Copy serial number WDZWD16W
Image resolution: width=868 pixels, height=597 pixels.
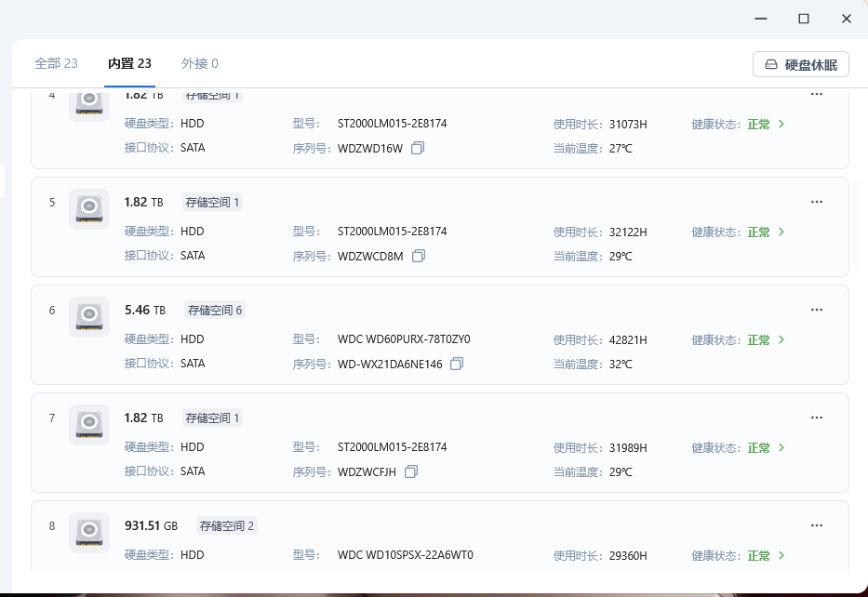[418, 148]
